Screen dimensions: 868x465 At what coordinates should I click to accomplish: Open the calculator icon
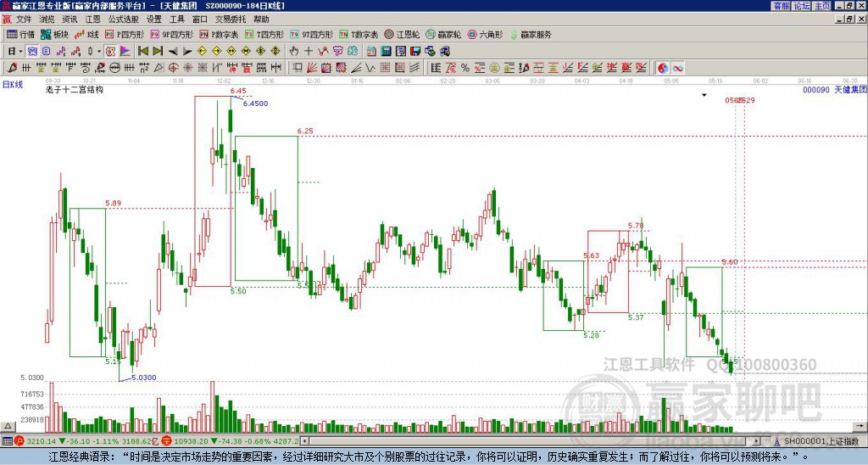tap(386, 52)
